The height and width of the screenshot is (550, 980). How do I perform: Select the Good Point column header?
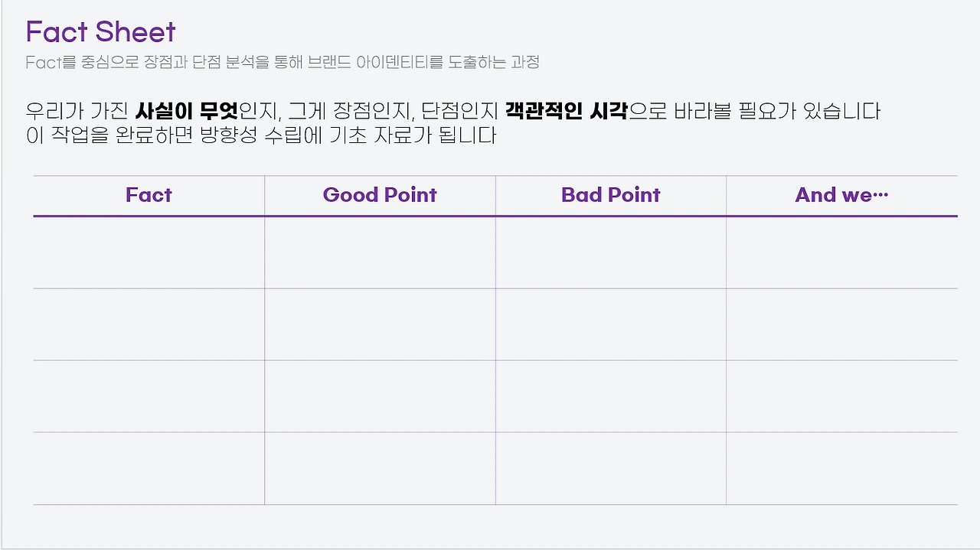[380, 195]
